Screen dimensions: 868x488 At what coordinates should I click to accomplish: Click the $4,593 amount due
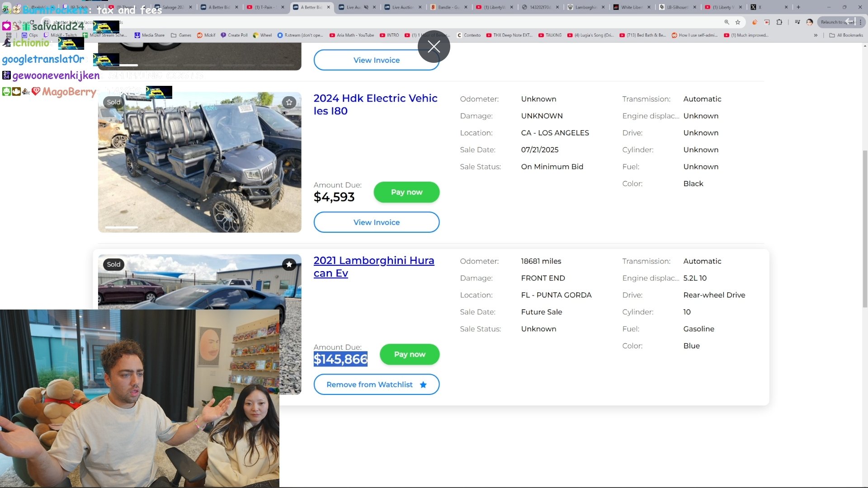click(334, 197)
